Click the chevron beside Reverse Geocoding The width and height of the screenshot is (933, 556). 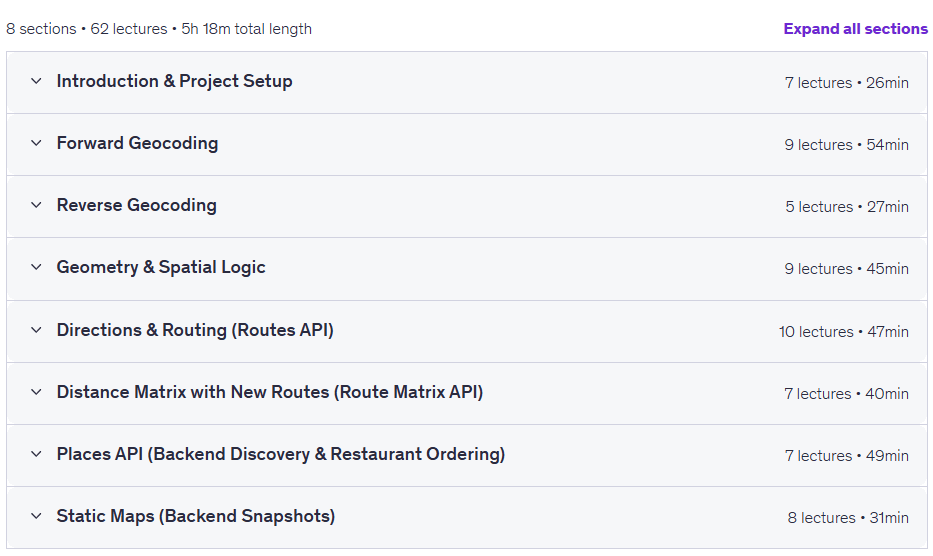(x=36, y=205)
